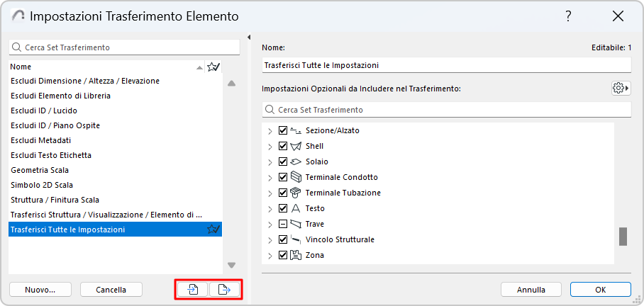Click the help question mark icon

[568, 16]
